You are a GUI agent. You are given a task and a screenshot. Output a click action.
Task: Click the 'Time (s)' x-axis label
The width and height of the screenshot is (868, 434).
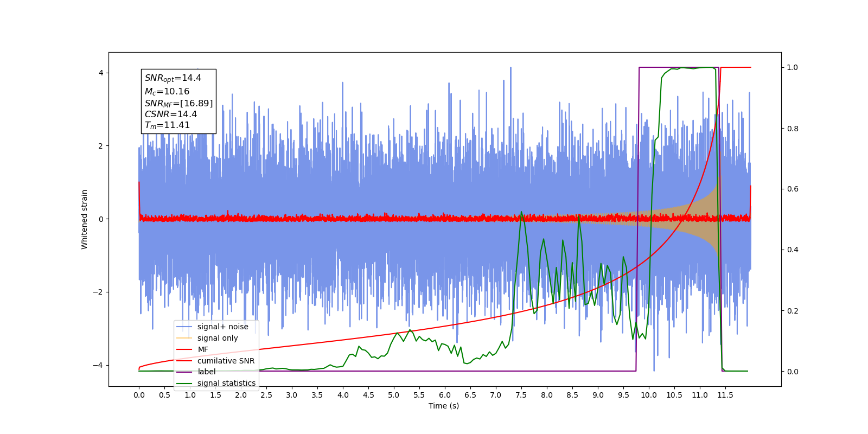pyautogui.click(x=444, y=406)
